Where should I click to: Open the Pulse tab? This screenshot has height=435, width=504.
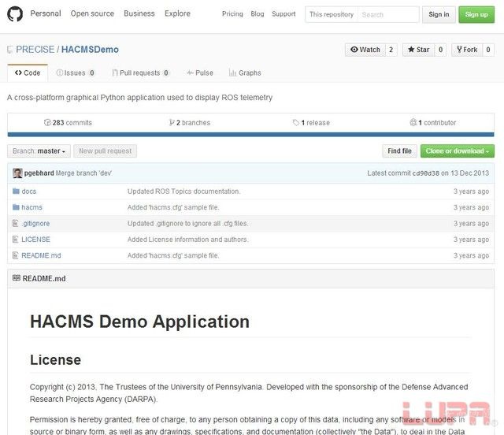(x=199, y=73)
